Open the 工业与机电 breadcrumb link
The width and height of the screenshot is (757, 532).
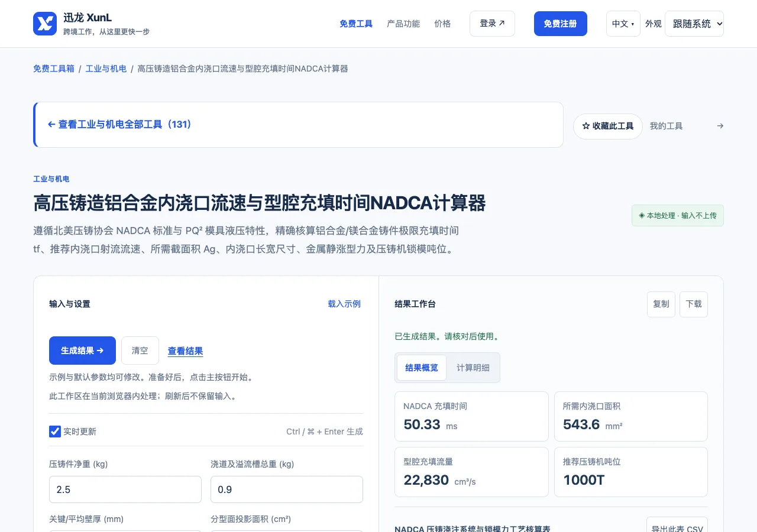coord(106,69)
